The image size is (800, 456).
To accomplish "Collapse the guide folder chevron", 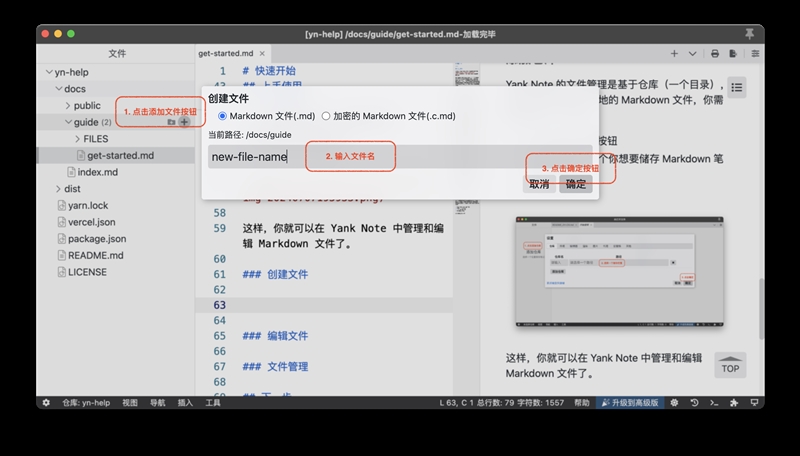I will coord(68,122).
